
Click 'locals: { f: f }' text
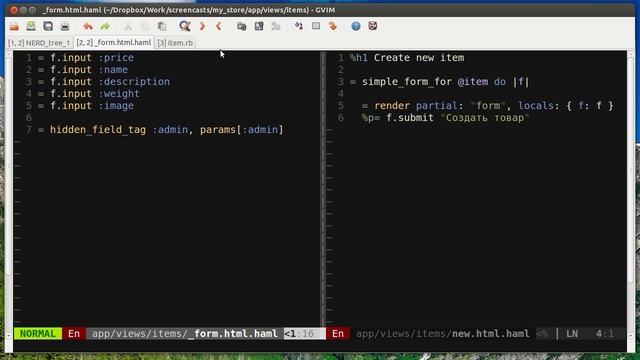pos(566,106)
